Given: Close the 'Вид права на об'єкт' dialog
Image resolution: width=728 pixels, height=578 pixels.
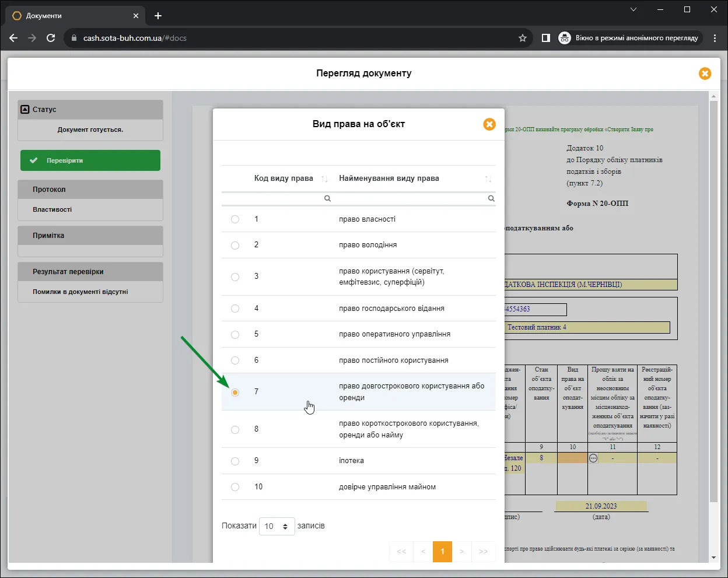Looking at the screenshot, I should coord(489,124).
